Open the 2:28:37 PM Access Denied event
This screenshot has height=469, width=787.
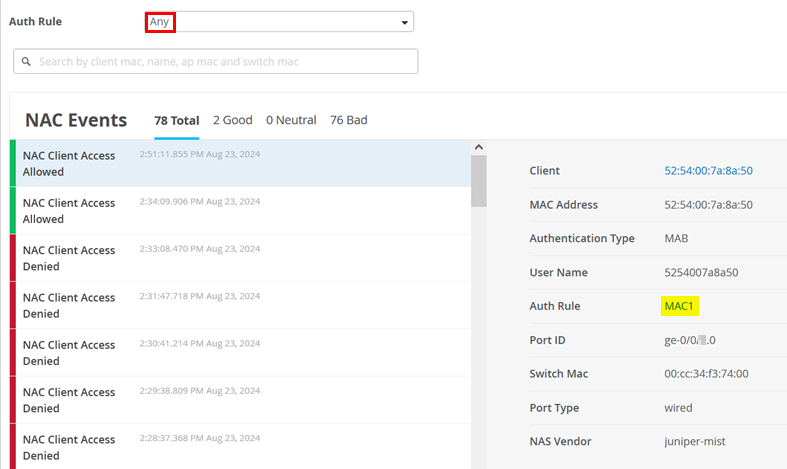240,446
